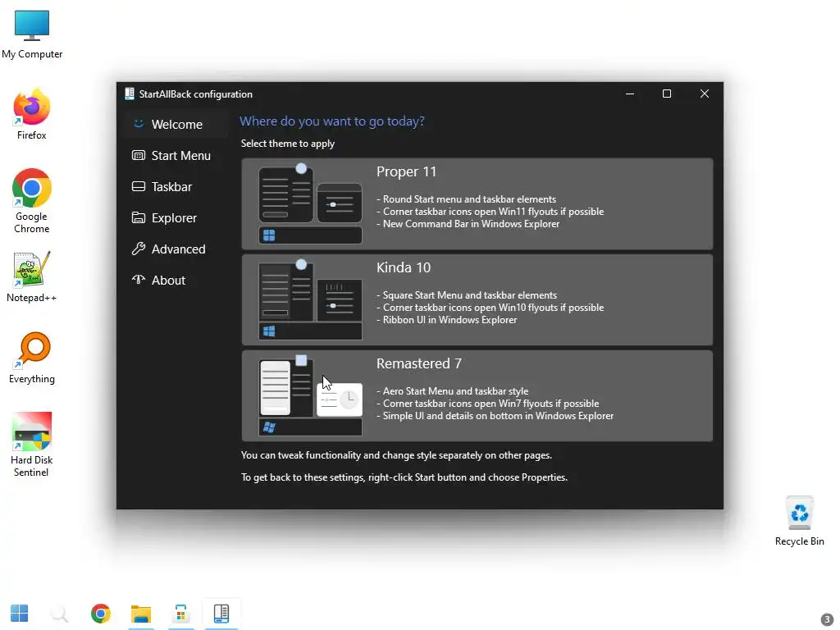Open the About page
The width and height of the screenshot is (840, 630).
point(176,280)
